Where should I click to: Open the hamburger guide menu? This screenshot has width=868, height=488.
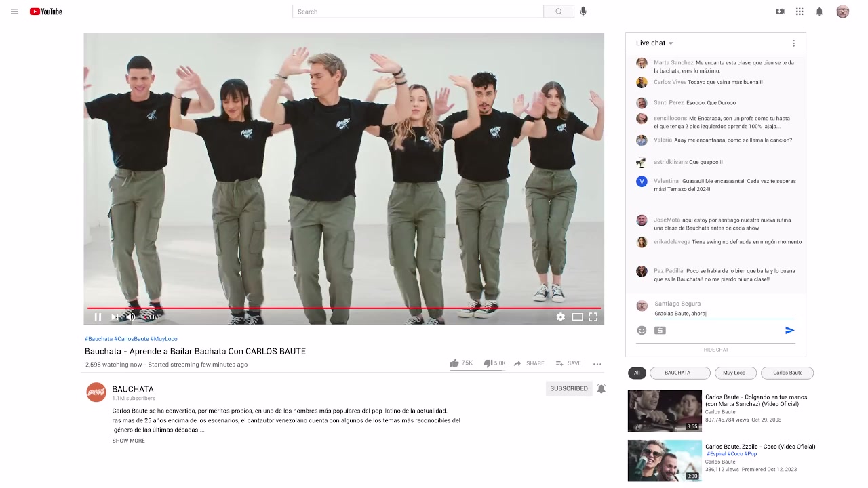14,12
